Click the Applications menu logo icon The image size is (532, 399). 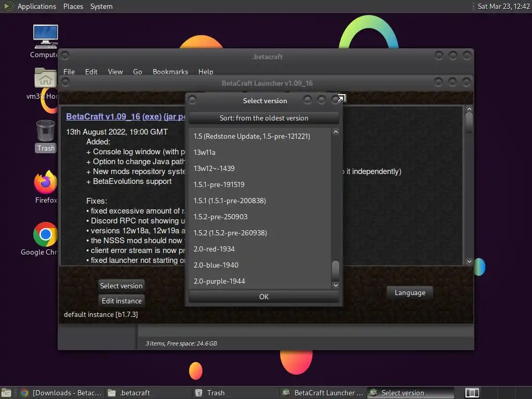click(8, 6)
